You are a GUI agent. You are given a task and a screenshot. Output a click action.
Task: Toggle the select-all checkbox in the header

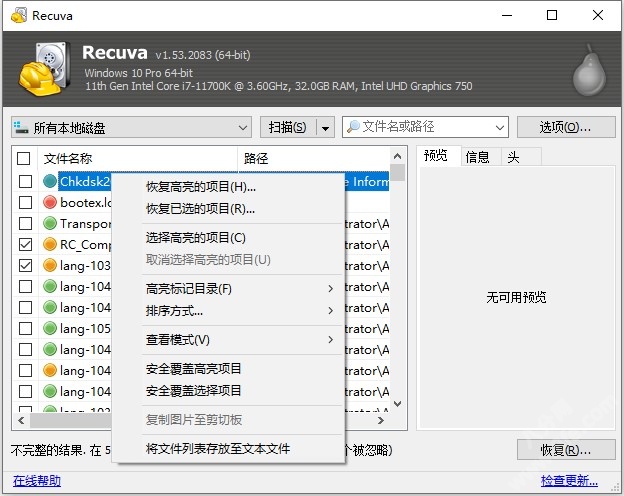point(24,158)
